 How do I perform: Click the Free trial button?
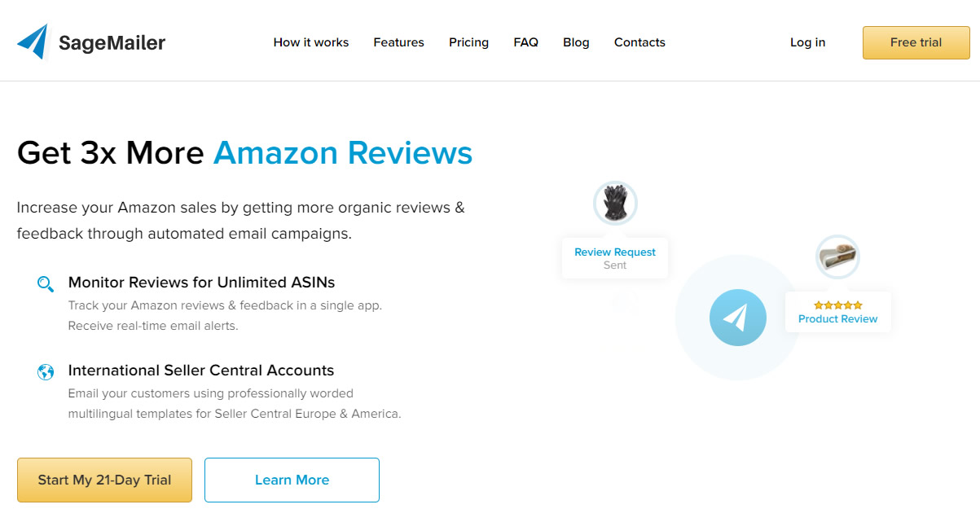coord(916,42)
